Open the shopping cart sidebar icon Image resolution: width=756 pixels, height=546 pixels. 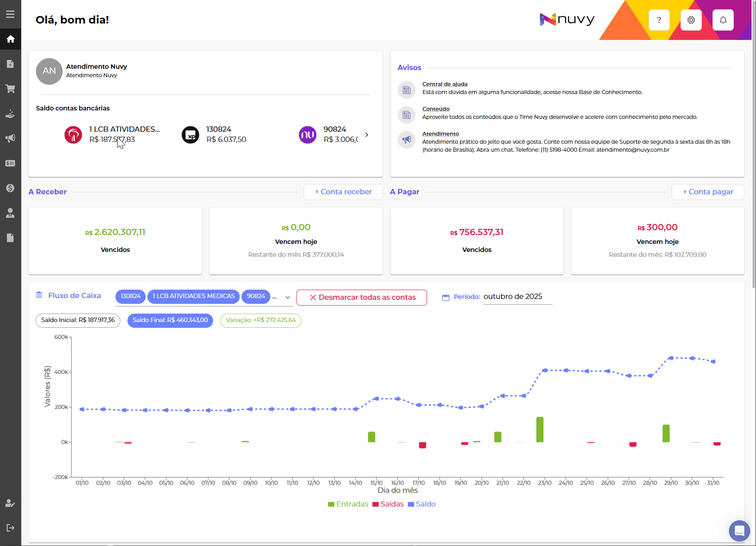pyautogui.click(x=10, y=89)
